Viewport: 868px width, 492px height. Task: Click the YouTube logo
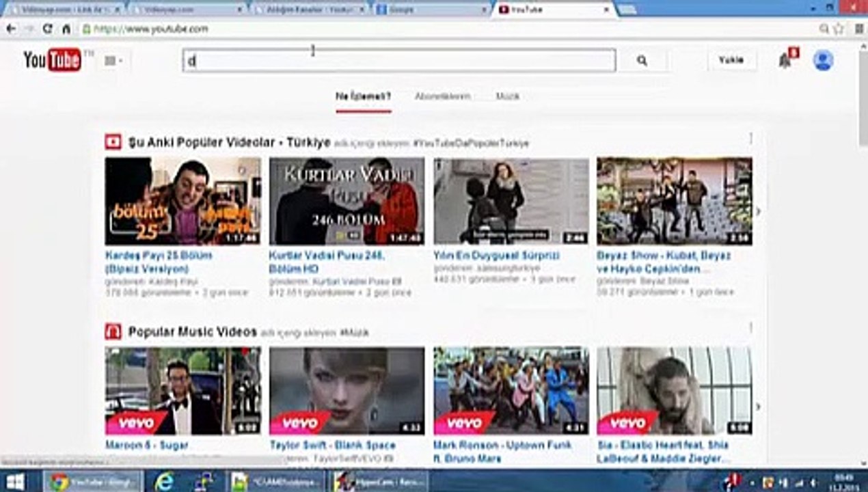pyautogui.click(x=53, y=60)
